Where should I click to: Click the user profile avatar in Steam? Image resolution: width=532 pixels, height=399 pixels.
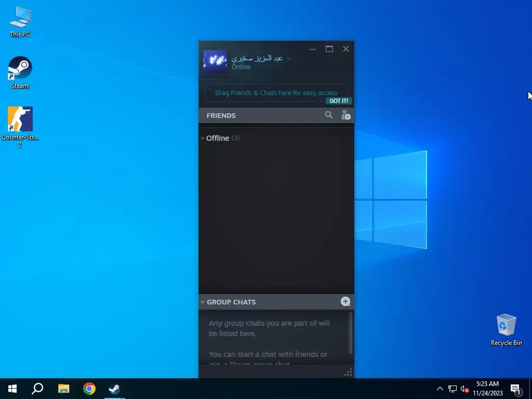[x=215, y=62]
